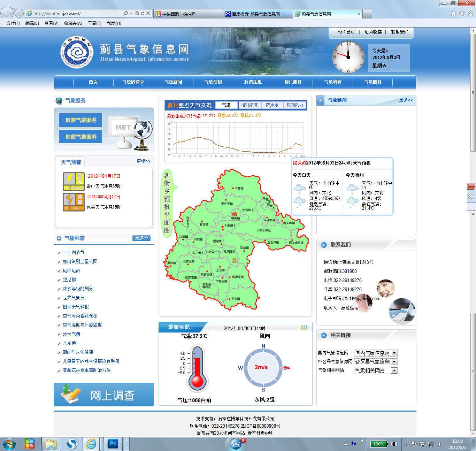Click the 地质气象服务 button
The height and width of the screenshot is (451, 476).
point(81,137)
